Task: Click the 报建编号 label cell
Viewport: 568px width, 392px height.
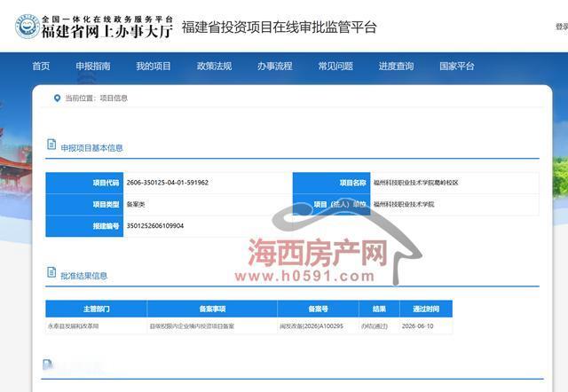Action: click(x=84, y=226)
